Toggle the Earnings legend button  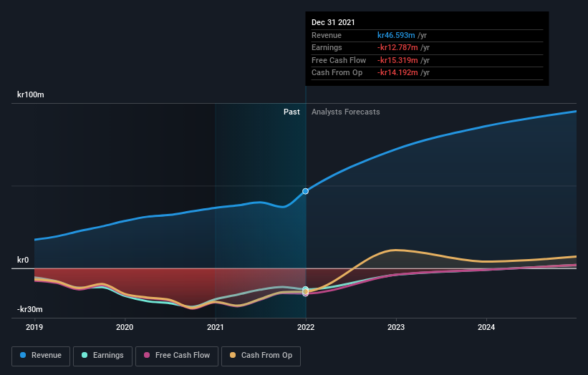click(102, 356)
